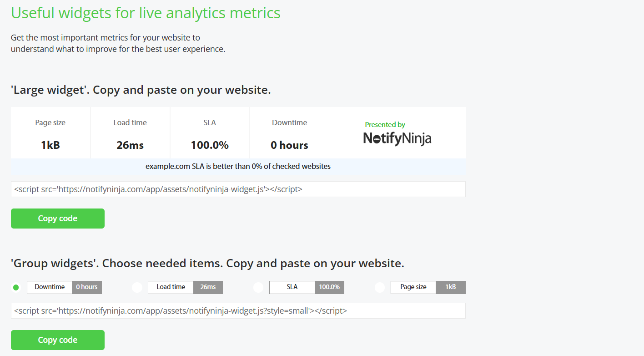644x356 pixels.
Task: Click Copy code under group widgets
Action: tap(58, 340)
